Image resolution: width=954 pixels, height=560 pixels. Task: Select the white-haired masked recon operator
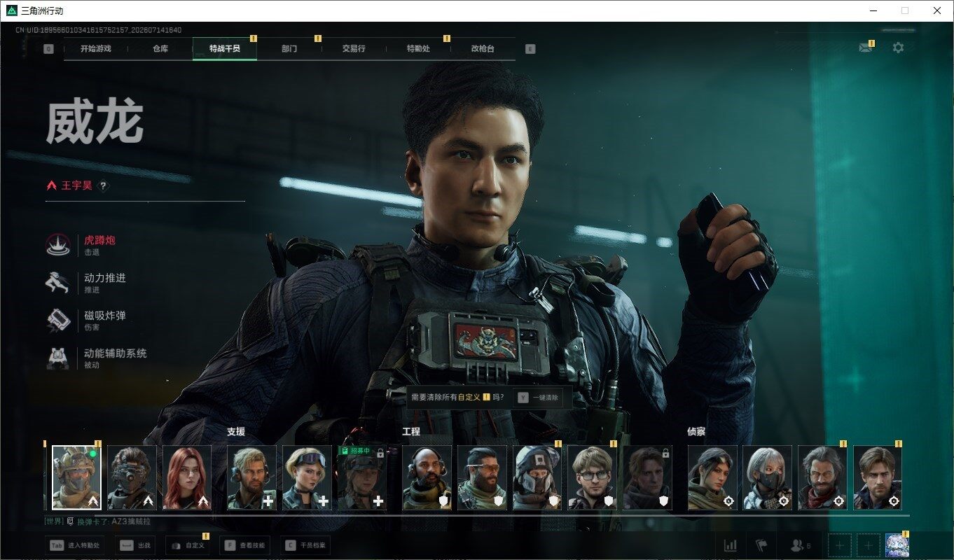[x=767, y=477]
